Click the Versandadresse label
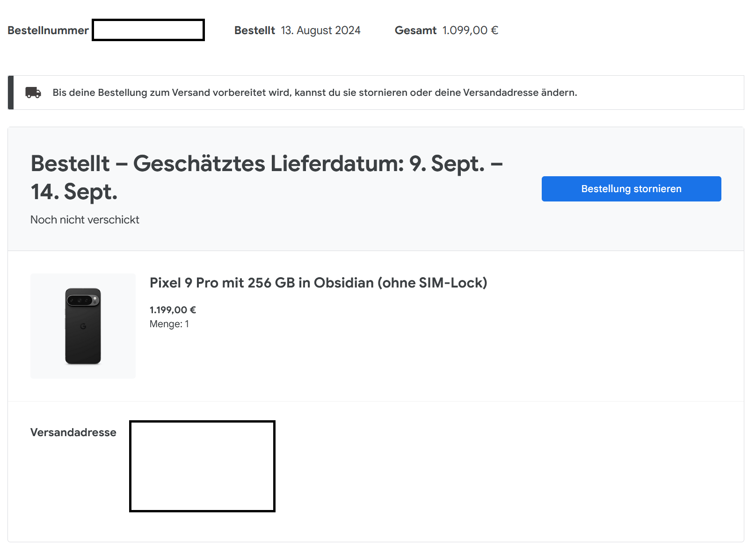Image resolution: width=756 pixels, height=553 pixels. pyautogui.click(x=73, y=432)
